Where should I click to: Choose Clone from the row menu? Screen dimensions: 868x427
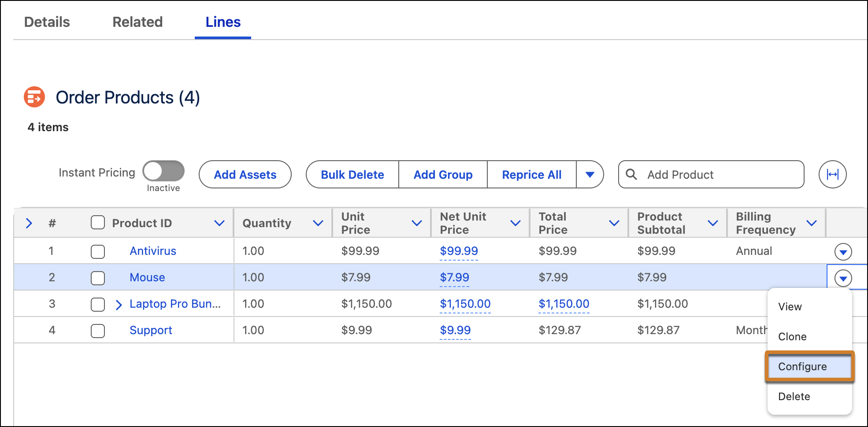click(x=809, y=337)
